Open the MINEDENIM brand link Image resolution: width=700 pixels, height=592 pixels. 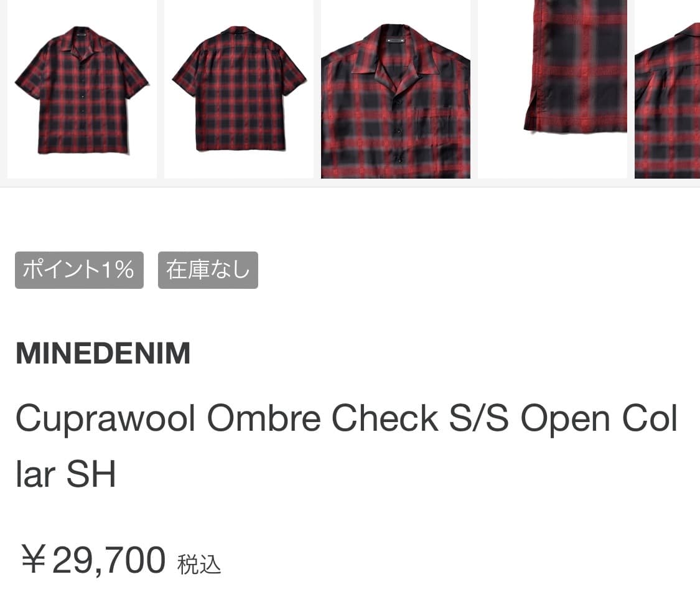tap(103, 353)
